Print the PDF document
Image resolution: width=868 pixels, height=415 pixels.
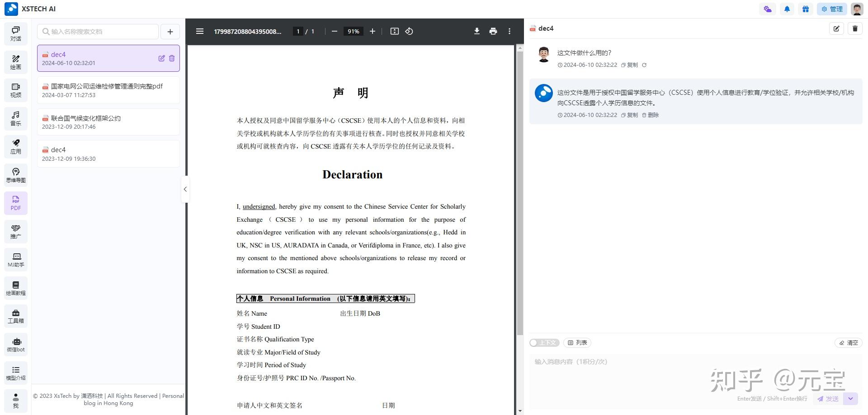pyautogui.click(x=493, y=31)
